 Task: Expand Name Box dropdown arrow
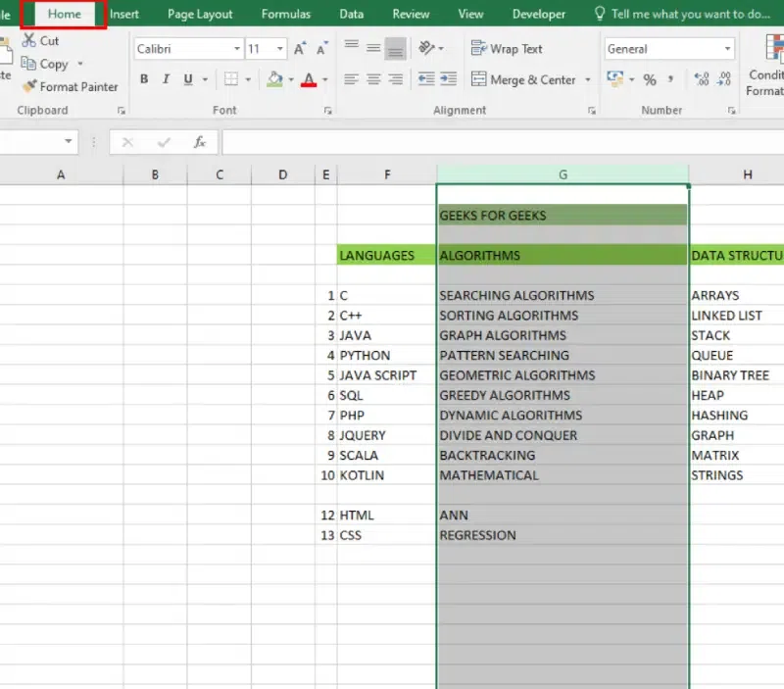(69, 141)
